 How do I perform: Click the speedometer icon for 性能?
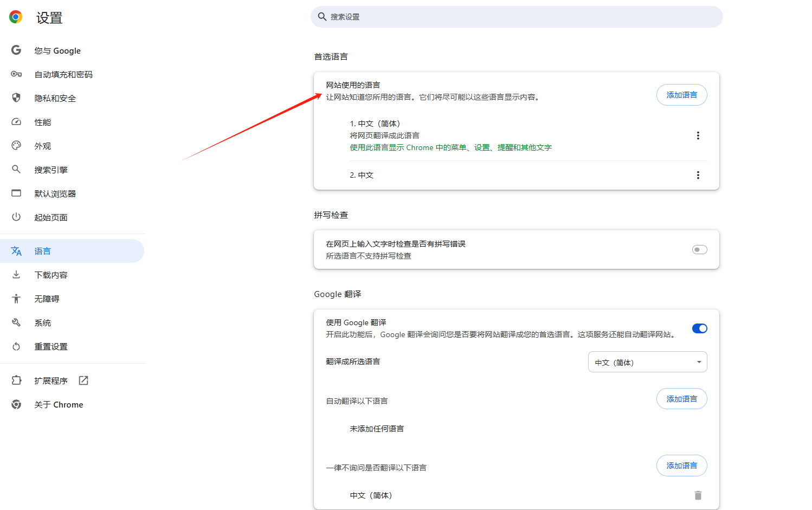(16, 122)
